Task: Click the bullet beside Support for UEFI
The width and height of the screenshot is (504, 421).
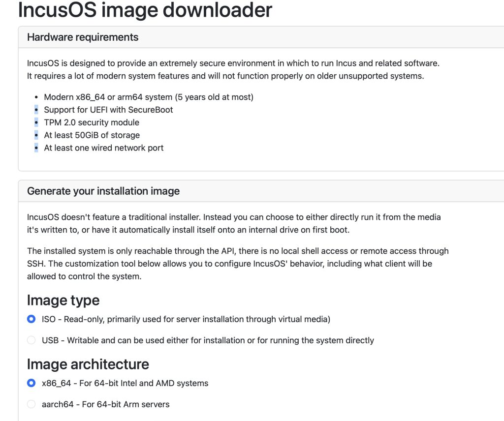Action: click(x=36, y=110)
